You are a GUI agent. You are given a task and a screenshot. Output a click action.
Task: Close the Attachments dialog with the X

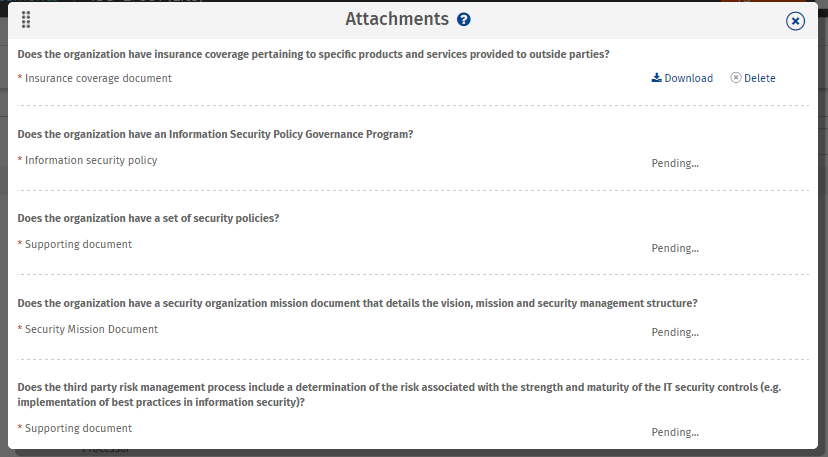(x=796, y=21)
